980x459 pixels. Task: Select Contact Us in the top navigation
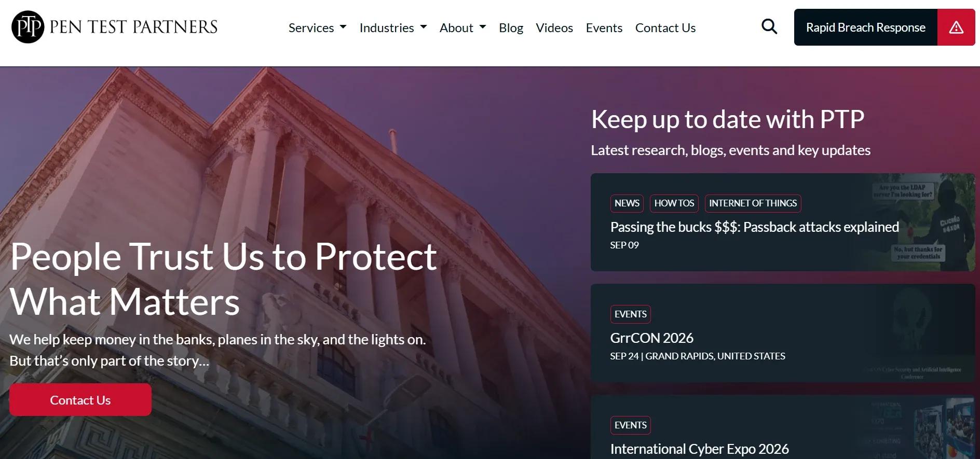[x=665, y=27]
